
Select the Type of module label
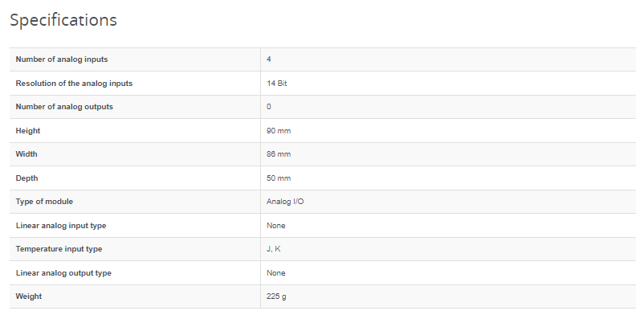pyautogui.click(x=44, y=202)
